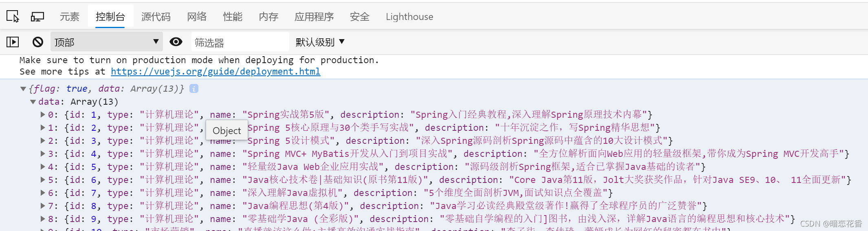Collapse the root flag/data object

(23, 89)
